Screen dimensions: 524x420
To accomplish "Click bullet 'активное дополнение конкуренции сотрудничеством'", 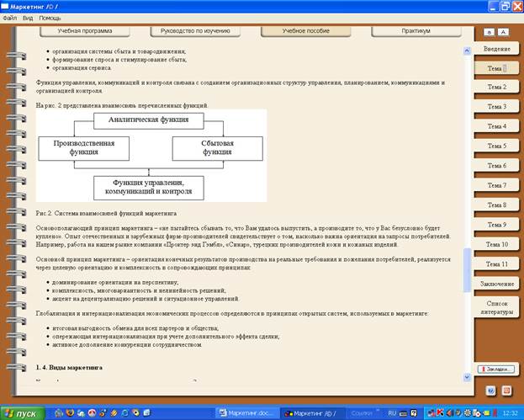I will [127, 344].
